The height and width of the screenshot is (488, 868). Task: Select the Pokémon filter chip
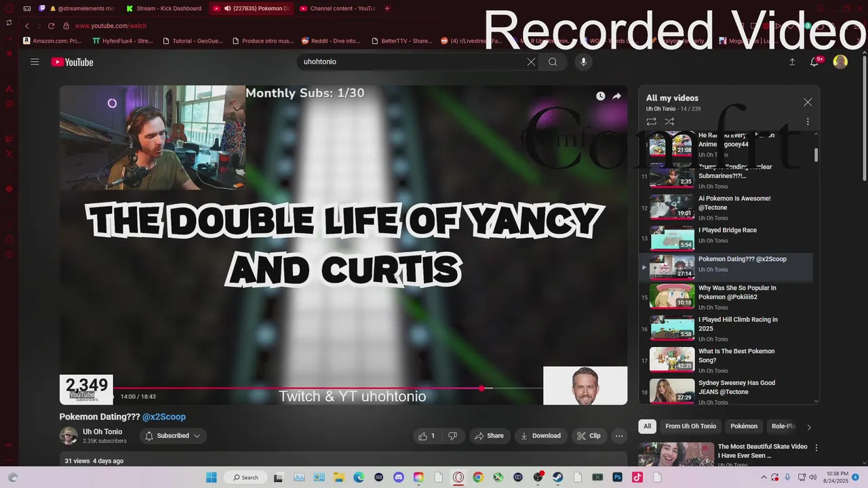pos(744,426)
